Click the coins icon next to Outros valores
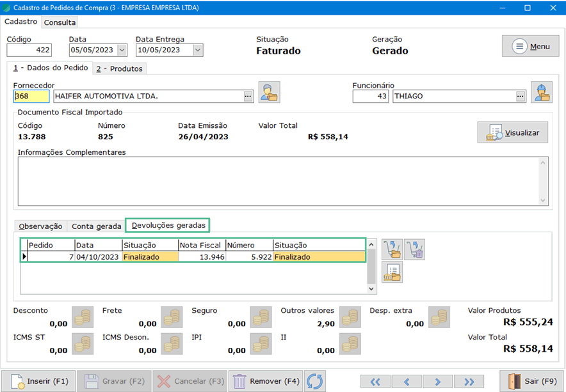Screen dimensions: 566x392 350,317
